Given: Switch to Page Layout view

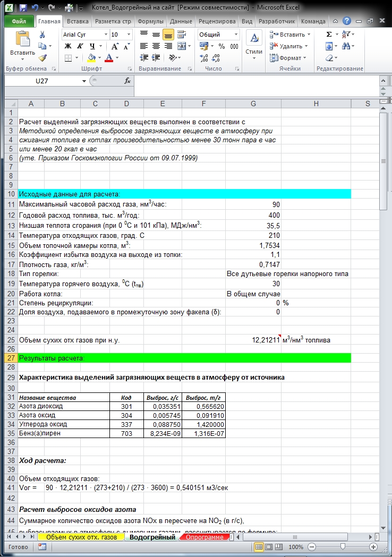Looking at the screenshot, I should (269, 547).
